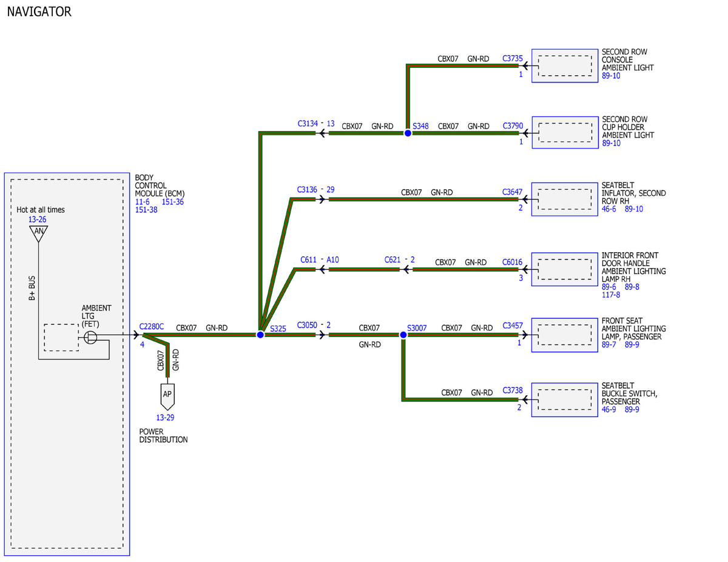Open the 46-6 page reference
The image size is (728, 562).
point(609,209)
